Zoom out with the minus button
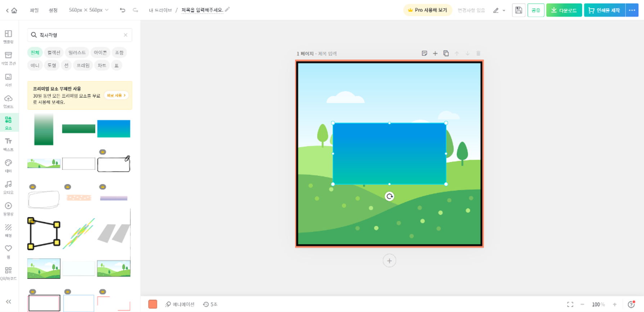This screenshot has width=644, height=312. click(582, 304)
